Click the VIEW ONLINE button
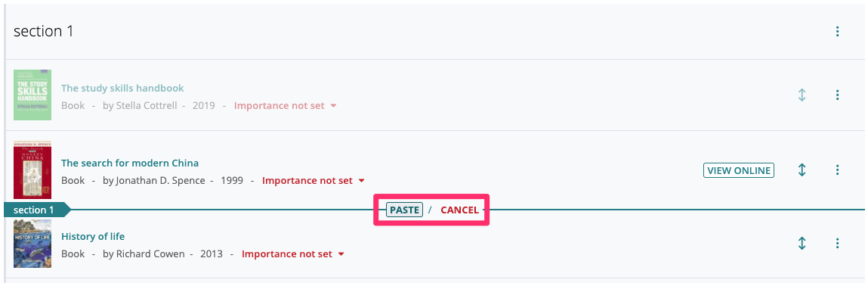The height and width of the screenshot is (283, 868). pos(739,170)
